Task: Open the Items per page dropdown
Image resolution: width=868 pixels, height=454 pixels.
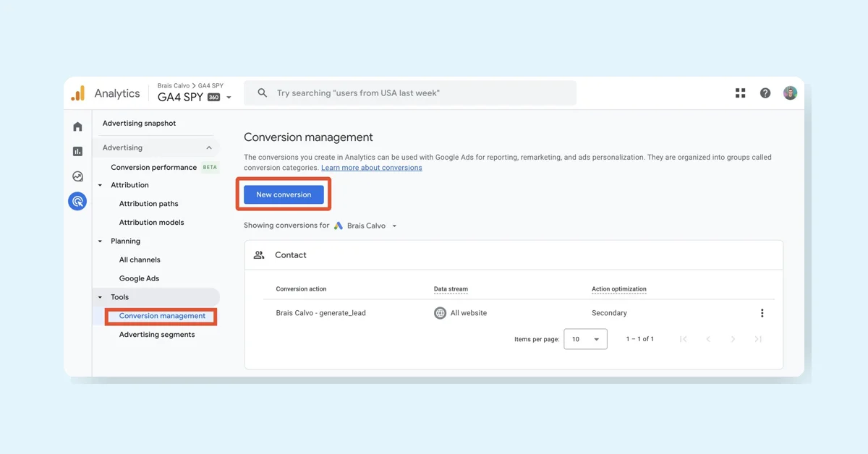Action: (585, 339)
